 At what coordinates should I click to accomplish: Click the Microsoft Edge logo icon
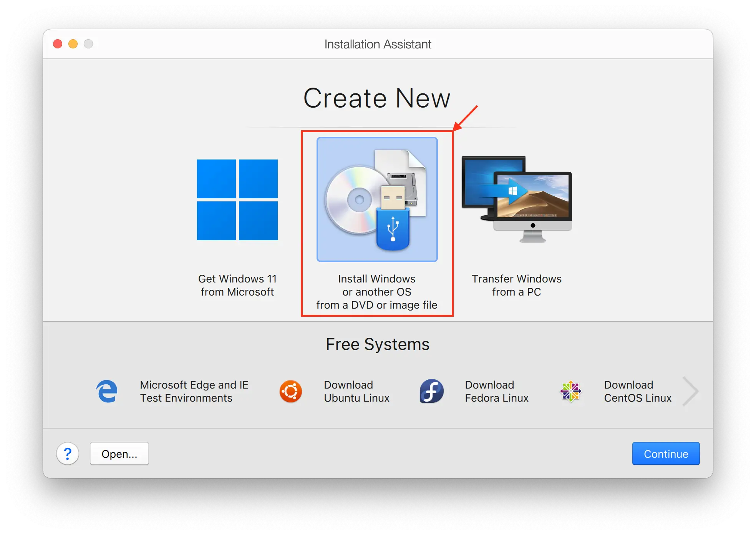pyautogui.click(x=107, y=391)
